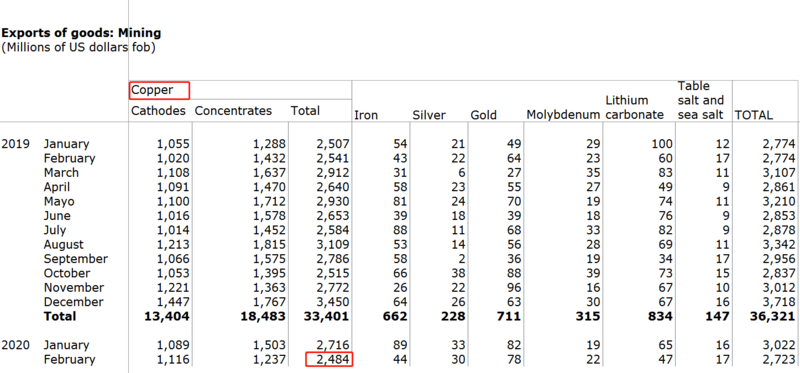Screen dimensions: 800x373
Task: Select November gold value 96
Action: click(x=514, y=287)
